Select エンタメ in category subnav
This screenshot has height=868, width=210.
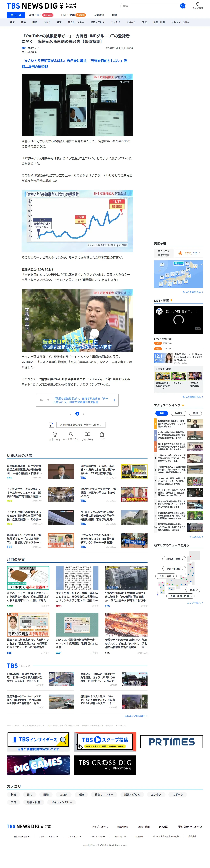pos(115,22)
